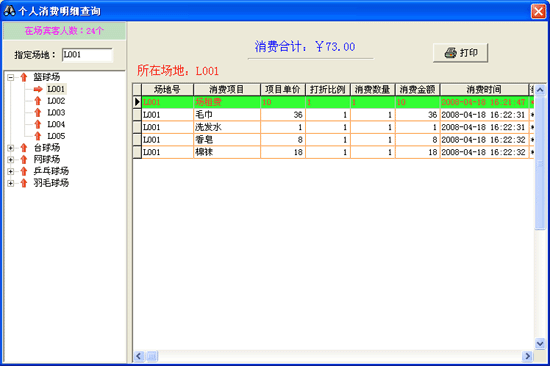Click the red arrow icon beside 羽毛球场
The height and width of the screenshot is (366, 550).
pyautogui.click(x=24, y=183)
